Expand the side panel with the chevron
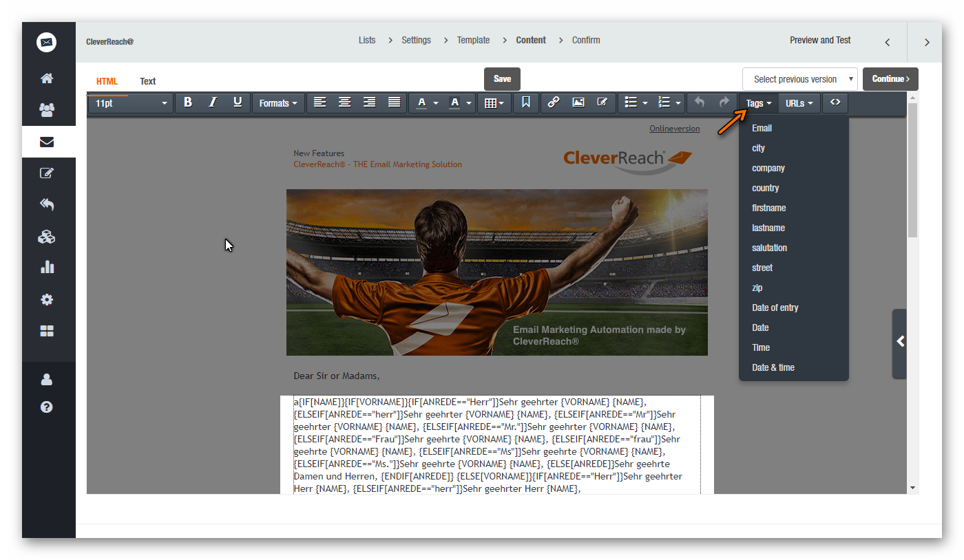Image resolution: width=964 pixels, height=560 pixels. coord(899,342)
